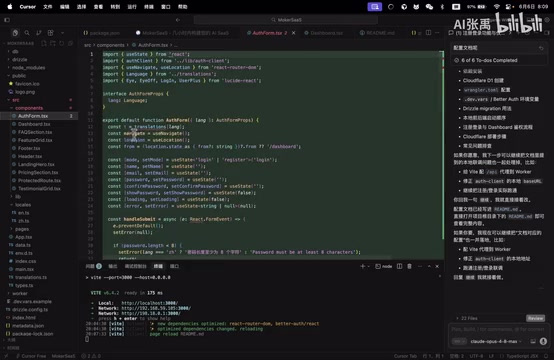Switch to the Terminal panel tab

[x=158, y=266]
